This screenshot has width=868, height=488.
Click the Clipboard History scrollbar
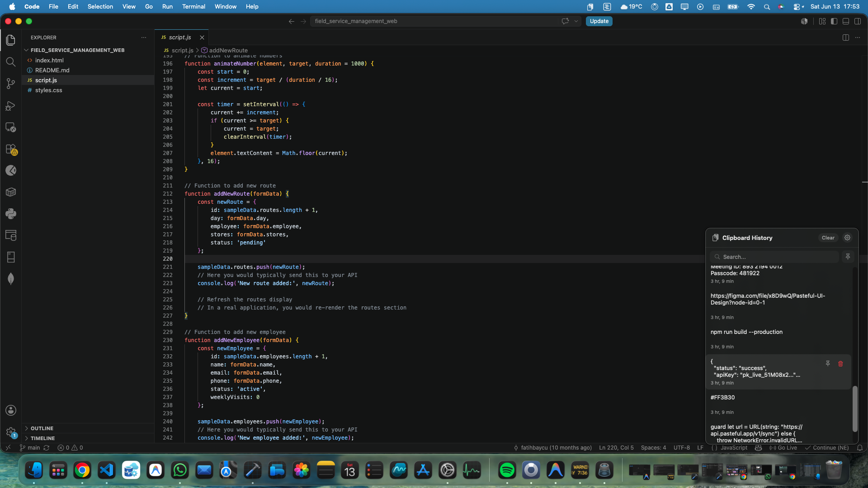855,409
